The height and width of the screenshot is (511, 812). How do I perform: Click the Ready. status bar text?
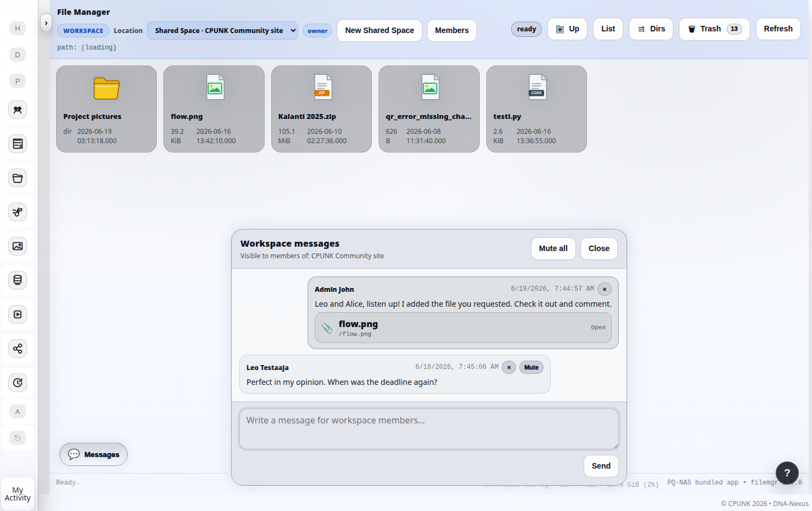[x=68, y=483]
